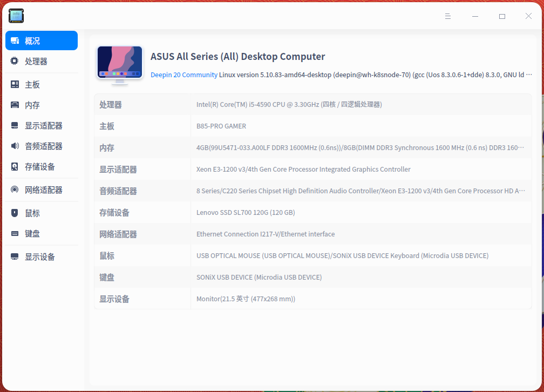
Task: Click the 内存 memory stick icon
Action: pos(15,105)
